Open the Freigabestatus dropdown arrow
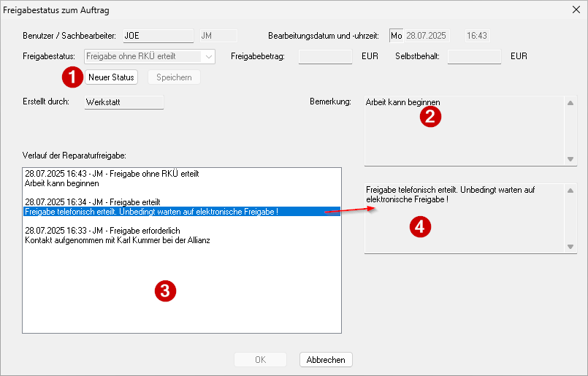588x376 pixels. pyautogui.click(x=208, y=57)
